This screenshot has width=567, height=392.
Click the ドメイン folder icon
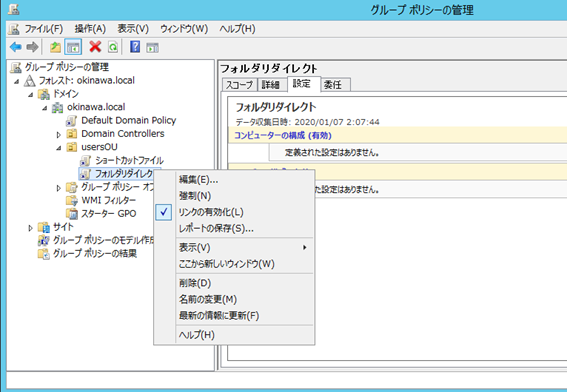click(x=44, y=94)
